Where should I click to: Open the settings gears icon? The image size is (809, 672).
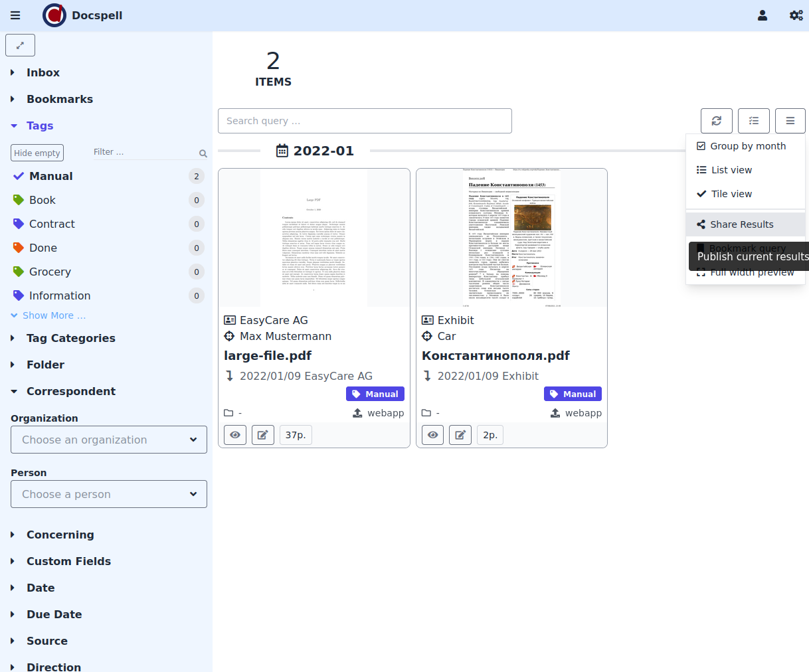(796, 15)
